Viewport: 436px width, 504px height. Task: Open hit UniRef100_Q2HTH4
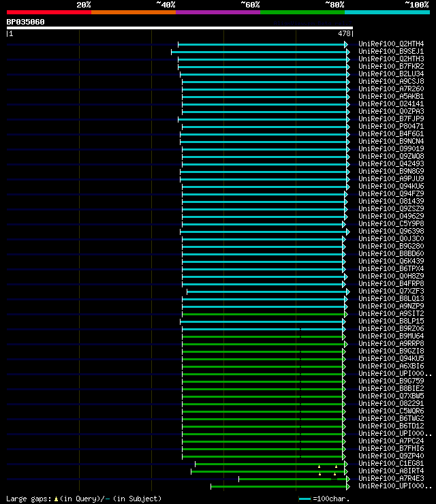(x=391, y=44)
